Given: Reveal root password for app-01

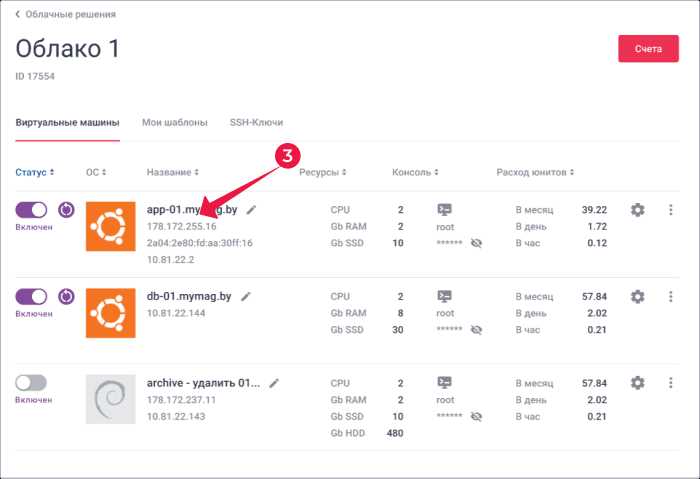Looking at the screenshot, I should point(476,243).
